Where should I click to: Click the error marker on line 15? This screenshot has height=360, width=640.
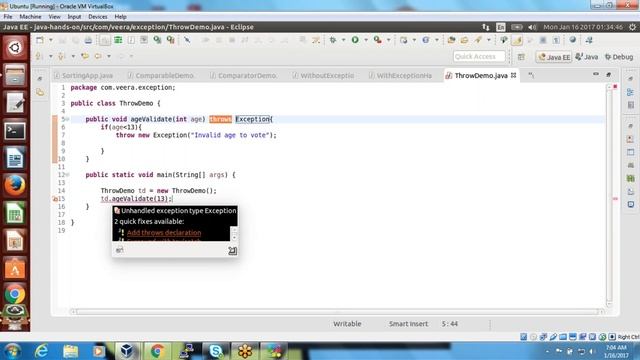[55, 199]
